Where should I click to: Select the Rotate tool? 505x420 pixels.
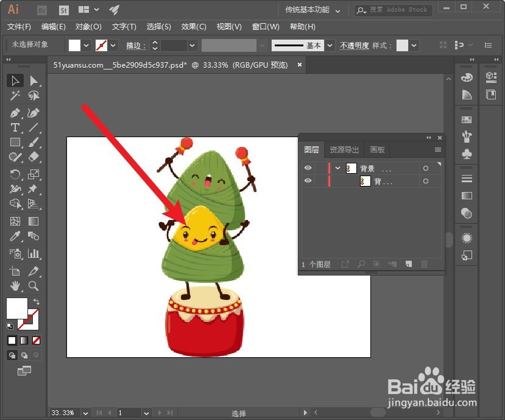click(x=15, y=174)
